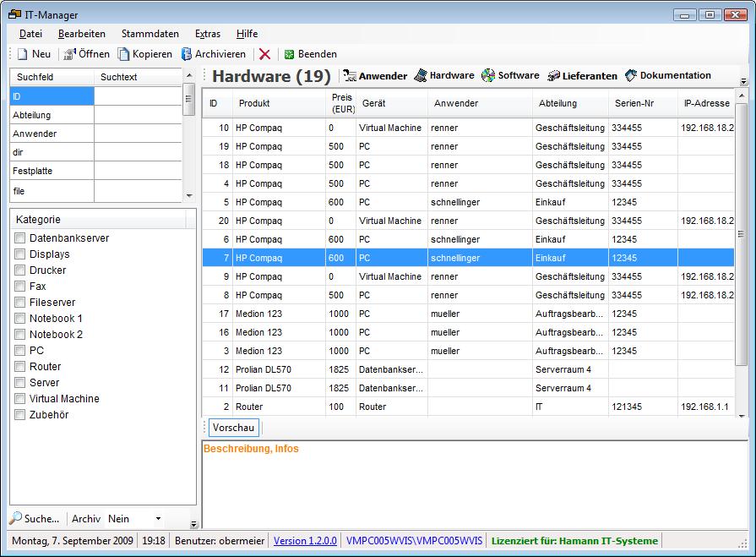Open the Extras menu
The width and height of the screenshot is (756, 557).
[x=207, y=34]
